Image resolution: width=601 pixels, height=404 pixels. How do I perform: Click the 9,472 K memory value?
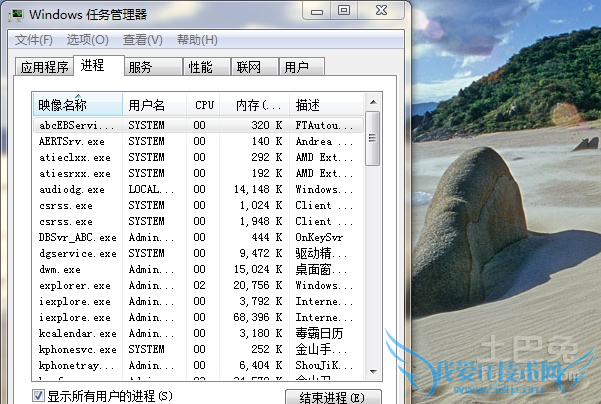[x=261, y=253]
